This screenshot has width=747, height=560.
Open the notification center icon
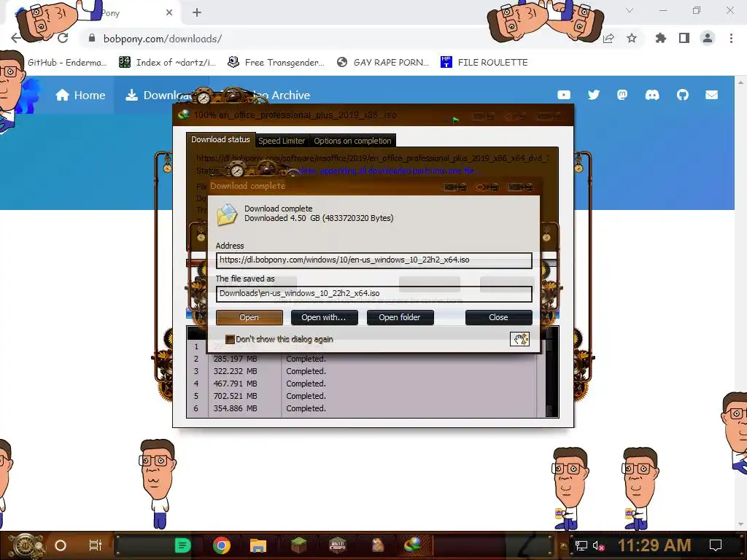[x=716, y=545]
